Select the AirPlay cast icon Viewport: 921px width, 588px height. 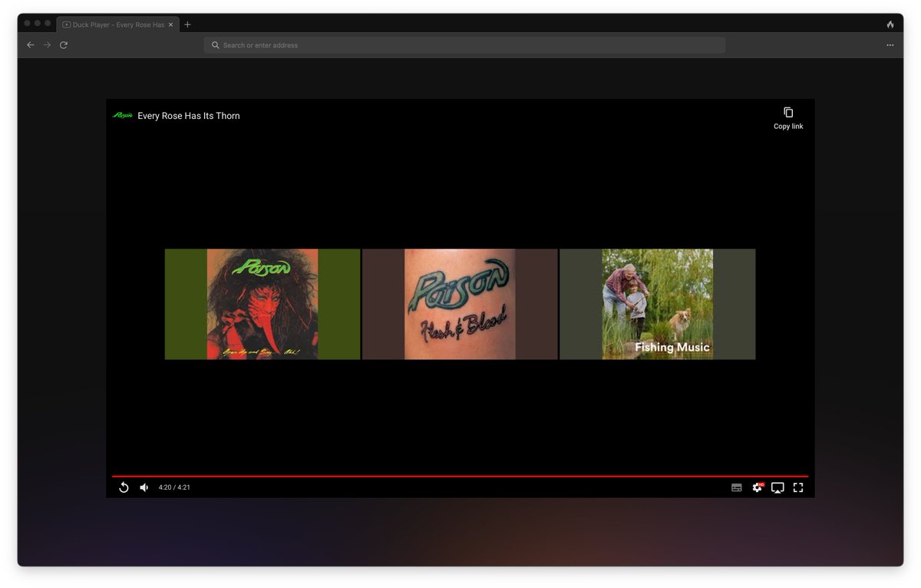pos(777,487)
